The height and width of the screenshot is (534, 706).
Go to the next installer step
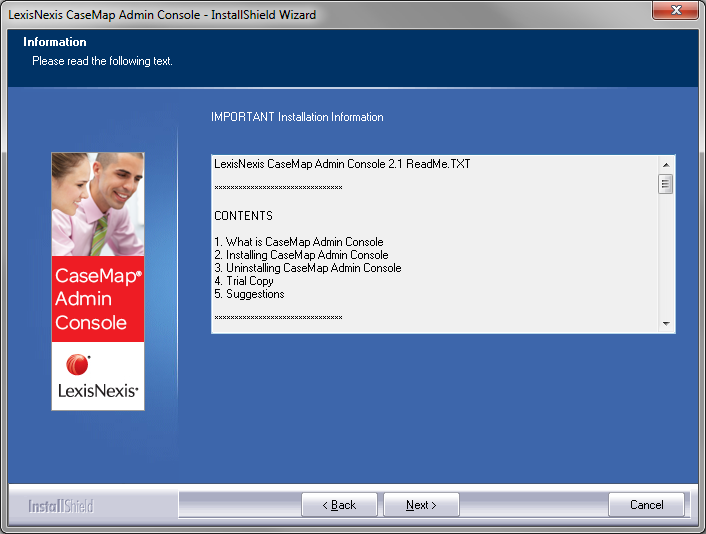421,505
